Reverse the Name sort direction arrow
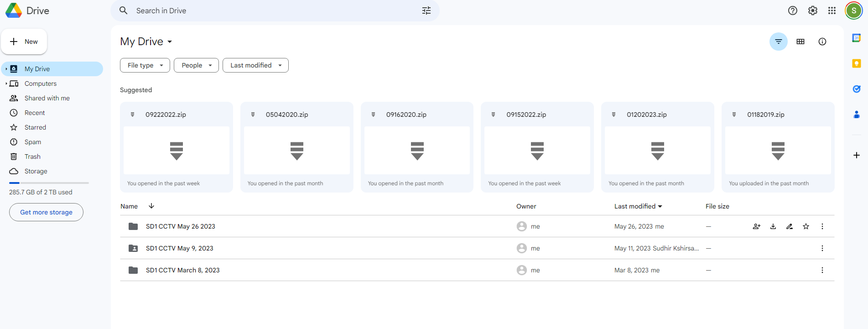 point(151,206)
